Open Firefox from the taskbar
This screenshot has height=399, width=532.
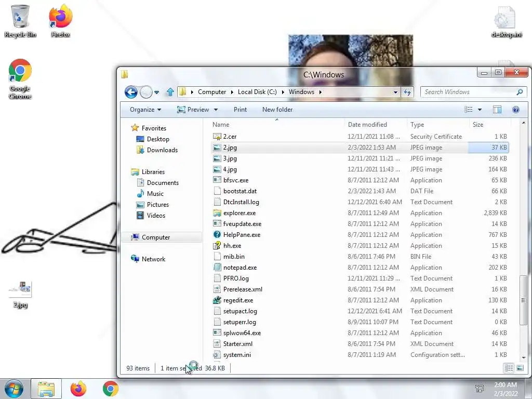[78, 389]
